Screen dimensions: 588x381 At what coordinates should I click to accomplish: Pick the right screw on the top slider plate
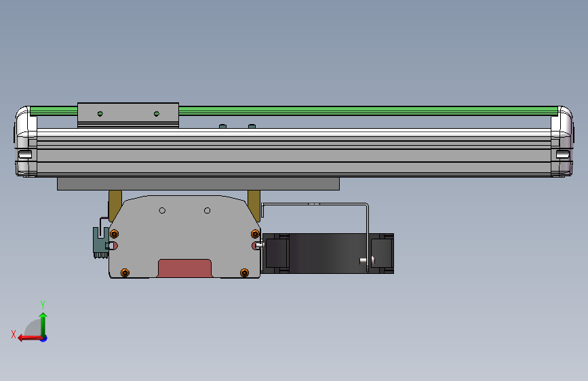pyautogui.click(x=157, y=114)
